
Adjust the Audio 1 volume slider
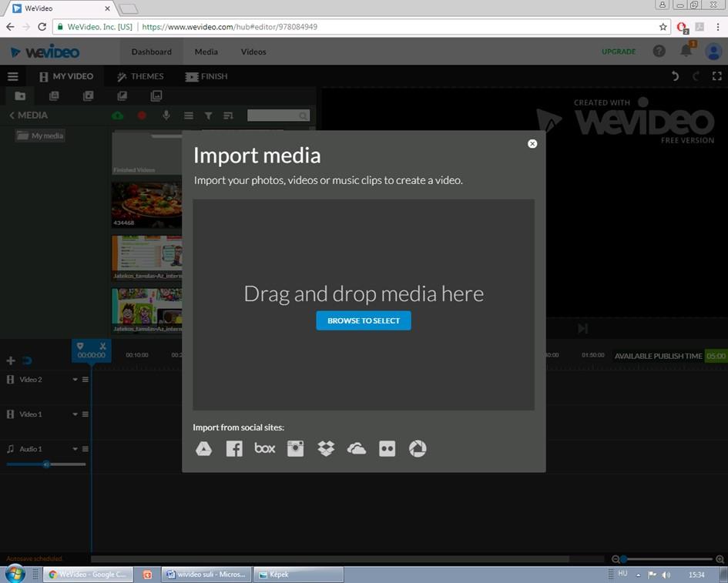tap(46, 464)
